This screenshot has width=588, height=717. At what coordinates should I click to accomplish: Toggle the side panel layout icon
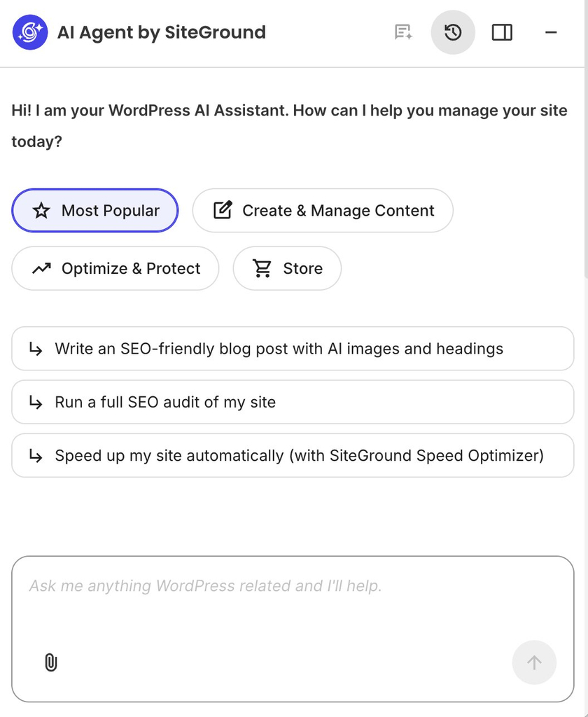coord(502,32)
